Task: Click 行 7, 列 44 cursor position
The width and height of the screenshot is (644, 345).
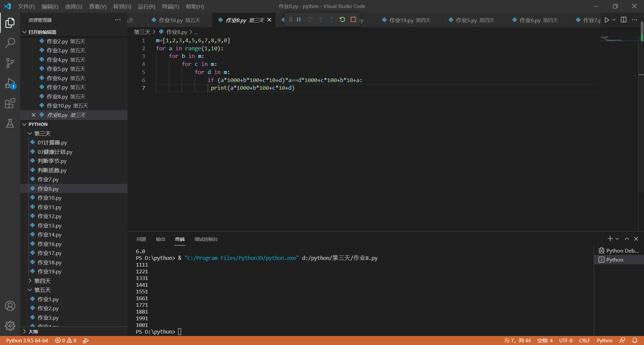Action: 518,340
